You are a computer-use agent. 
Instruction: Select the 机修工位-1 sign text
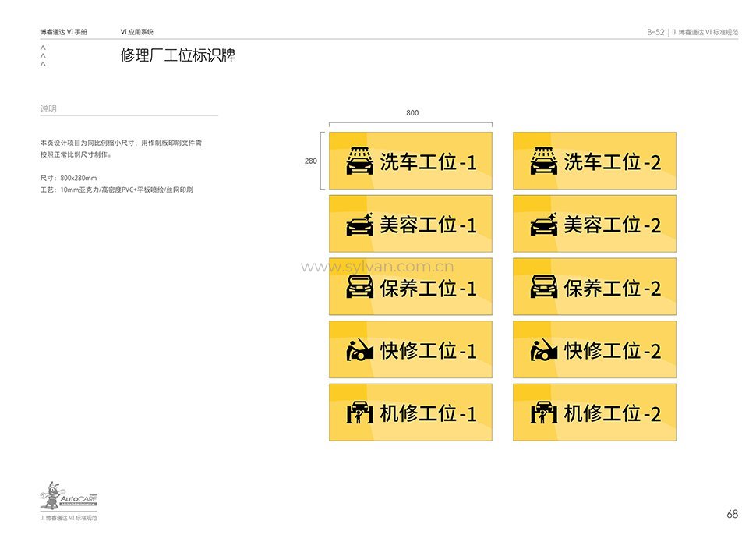pyautogui.click(x=428, y=413)
